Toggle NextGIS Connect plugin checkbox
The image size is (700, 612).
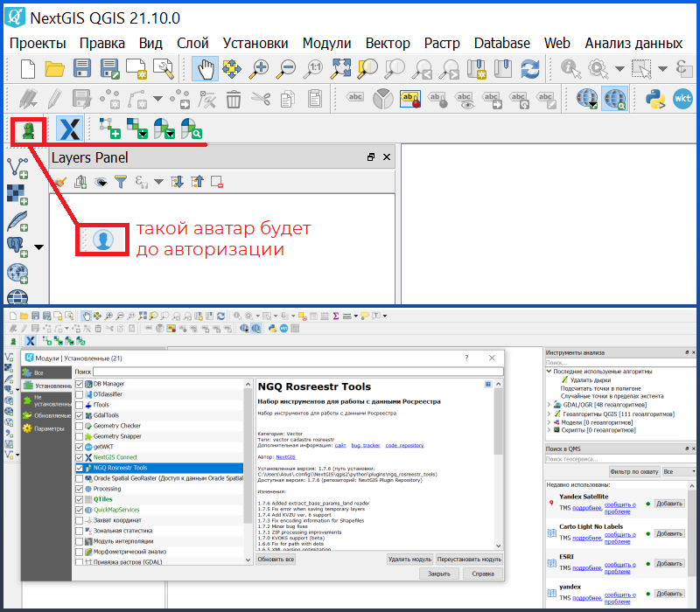pos(80,457)
